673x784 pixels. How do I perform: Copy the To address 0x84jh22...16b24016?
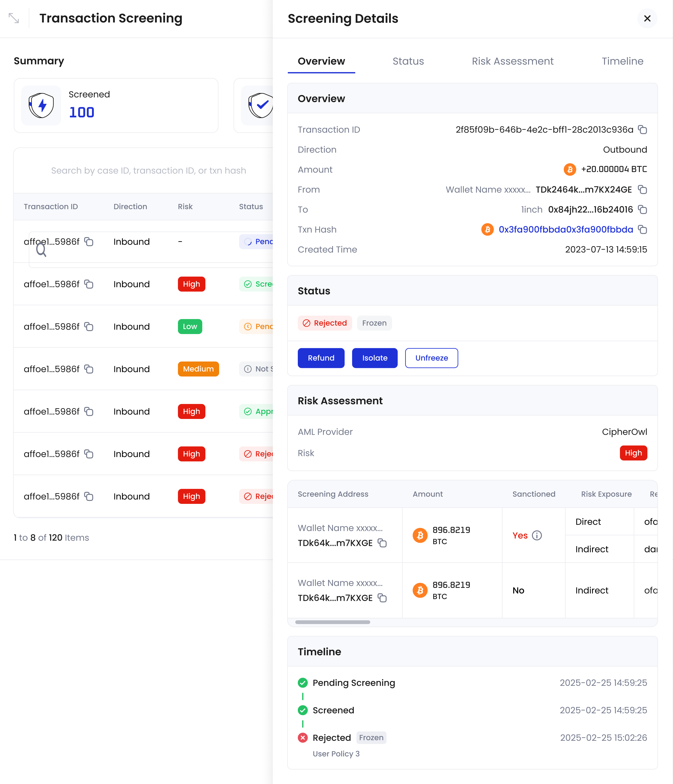643,210
